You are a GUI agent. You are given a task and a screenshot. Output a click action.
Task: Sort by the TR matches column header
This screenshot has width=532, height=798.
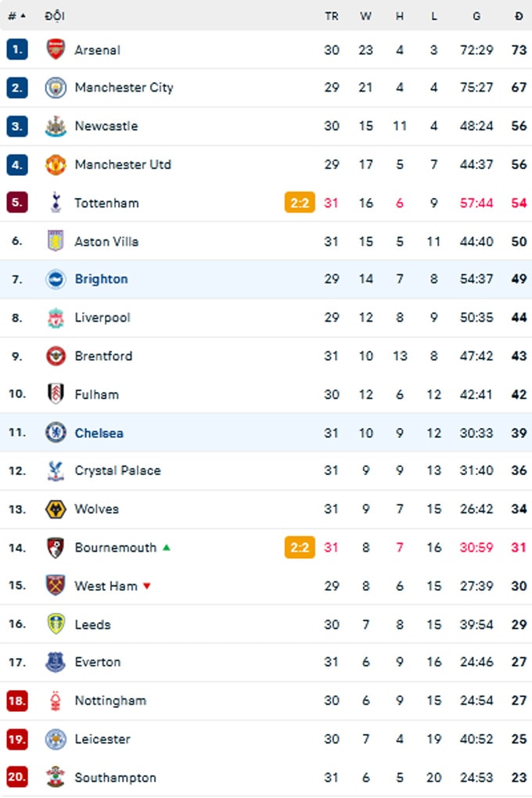pyautogui.click(x=332, y=16)
